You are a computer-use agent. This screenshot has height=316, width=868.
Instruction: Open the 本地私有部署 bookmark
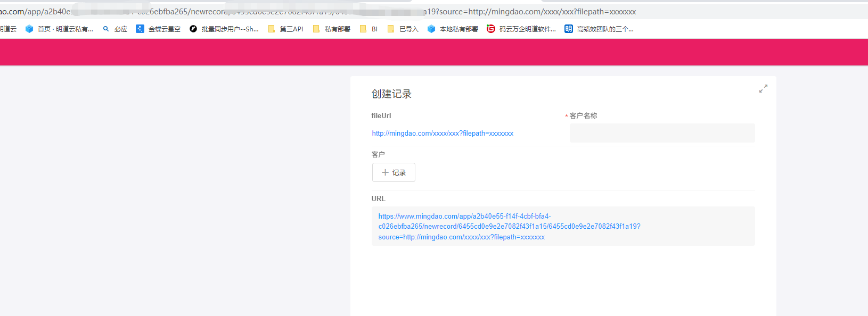pyautogui.click(x=453, y=29)
